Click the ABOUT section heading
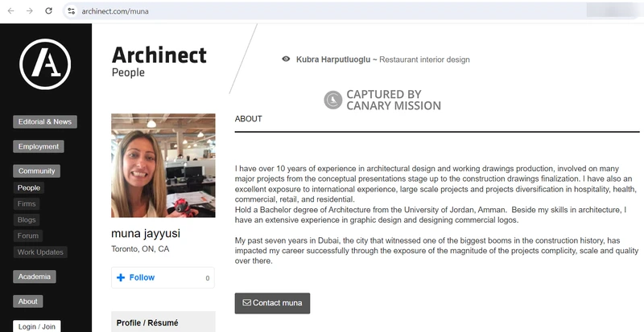The image size is (644, 332). (249, 119)
